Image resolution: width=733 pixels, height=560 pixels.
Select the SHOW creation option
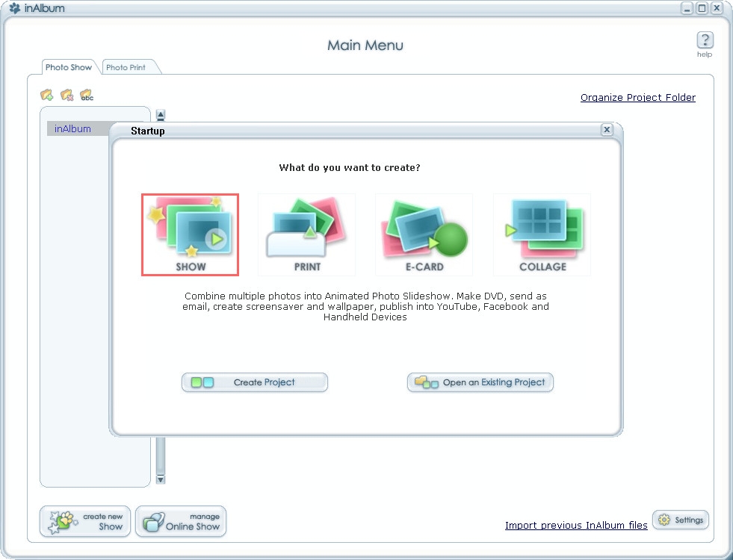190,234
